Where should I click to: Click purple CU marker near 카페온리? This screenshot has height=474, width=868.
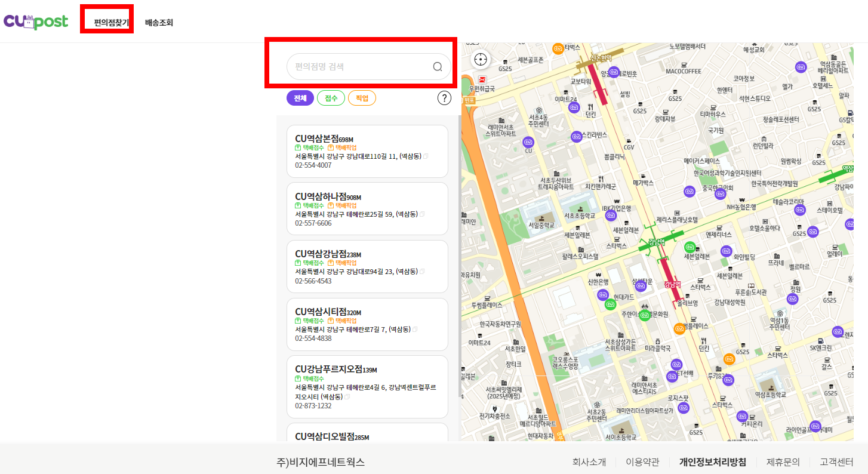742,415
